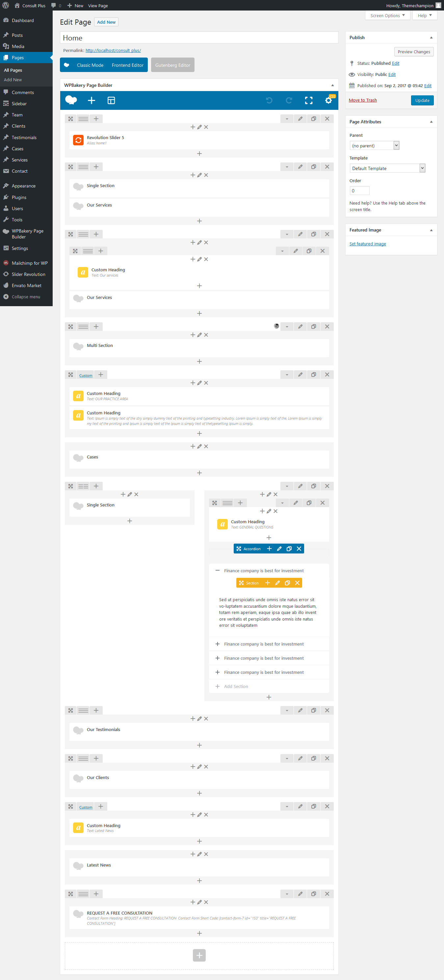
Task: Collapse the open accordion section with the minus toggle
Action: click(218, 570)
